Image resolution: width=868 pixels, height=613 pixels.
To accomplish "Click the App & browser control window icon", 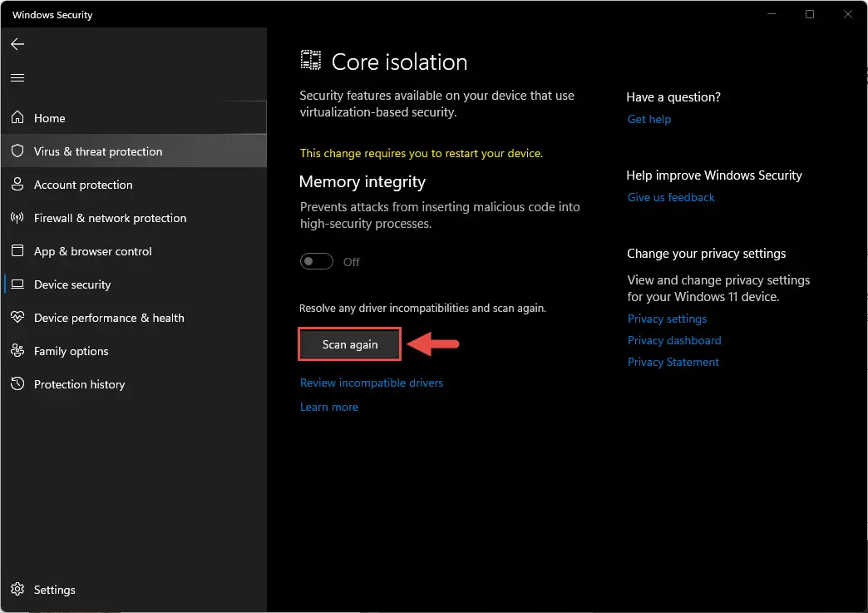I will point(17,251).
